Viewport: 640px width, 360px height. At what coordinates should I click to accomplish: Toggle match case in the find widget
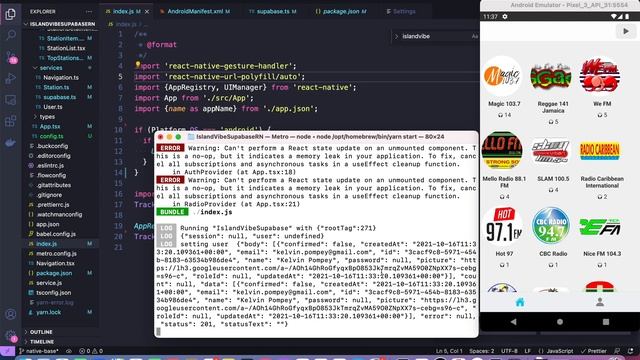point(475,36)
